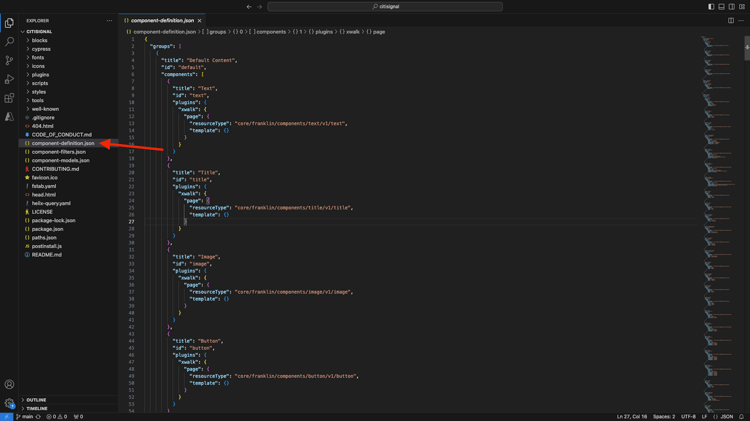Toggle the bottom panel visibility
Screen dimensions: 750x421
[721, 7]
